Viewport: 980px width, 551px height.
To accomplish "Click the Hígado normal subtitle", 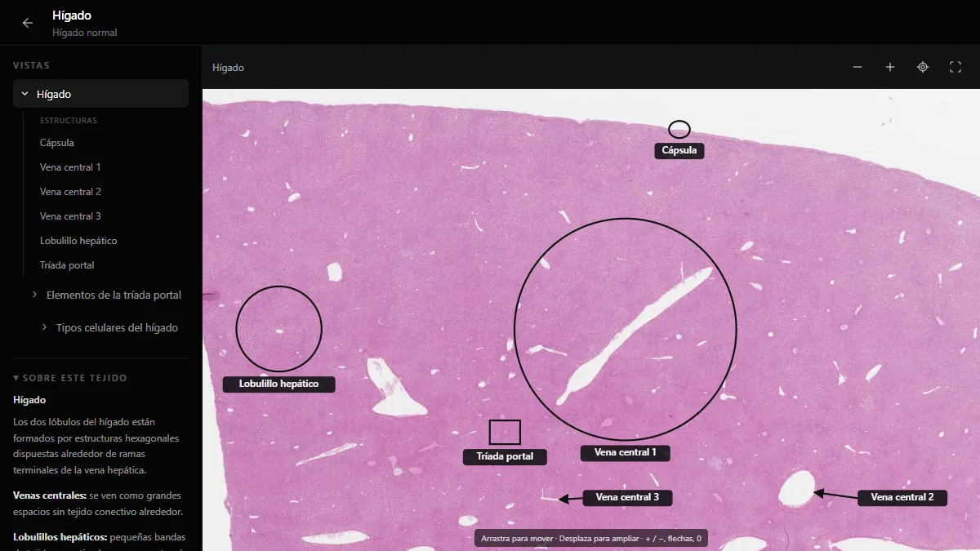I will 85,33.
